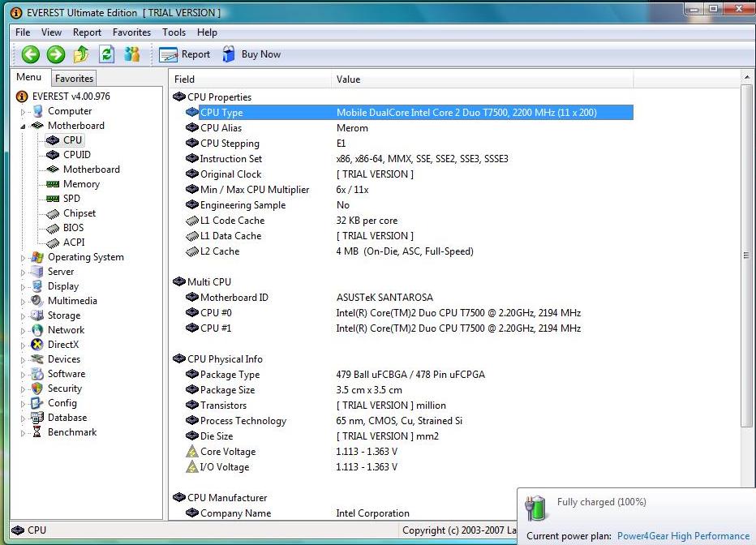Select the Min / Max CPU Multiplier row
Screen dimensions: 756x545
pyautogui.click(x=409, y=190)
